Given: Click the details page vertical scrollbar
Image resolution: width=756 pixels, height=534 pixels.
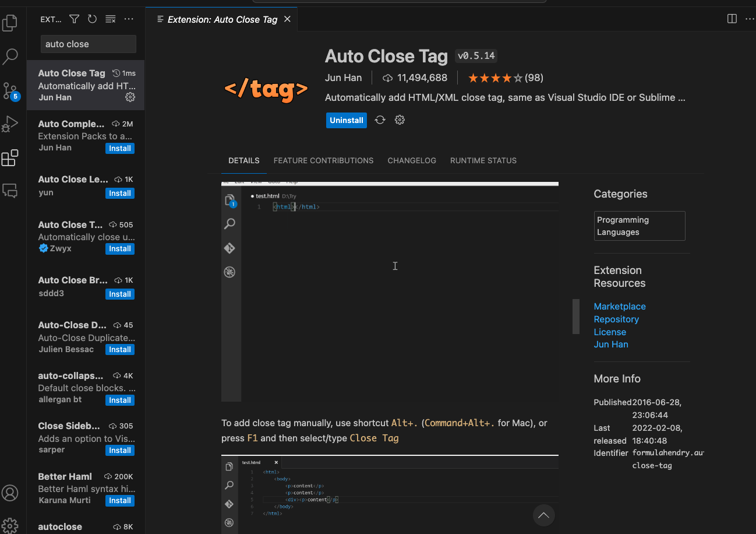Looking at the screenshot, I should (576, 317).
